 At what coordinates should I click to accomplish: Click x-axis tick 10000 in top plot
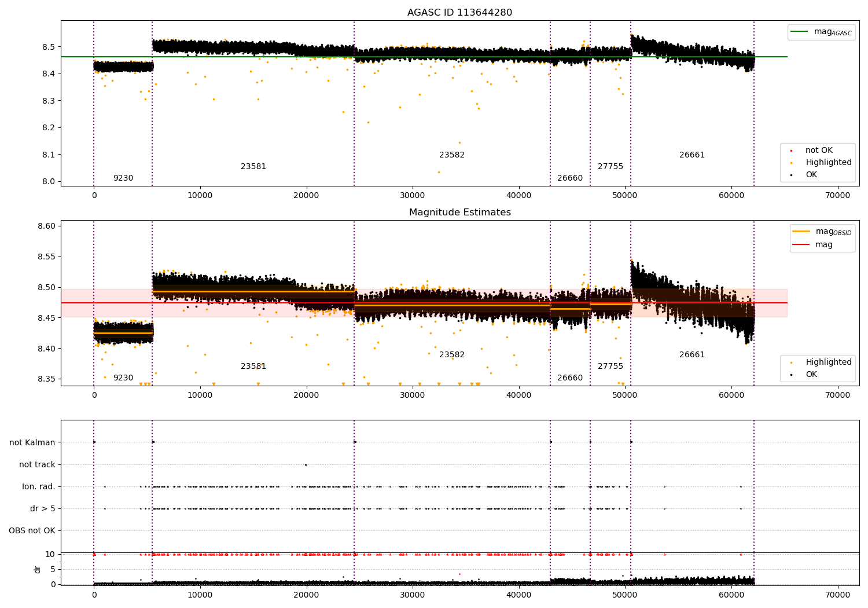(x=200, y=195)
